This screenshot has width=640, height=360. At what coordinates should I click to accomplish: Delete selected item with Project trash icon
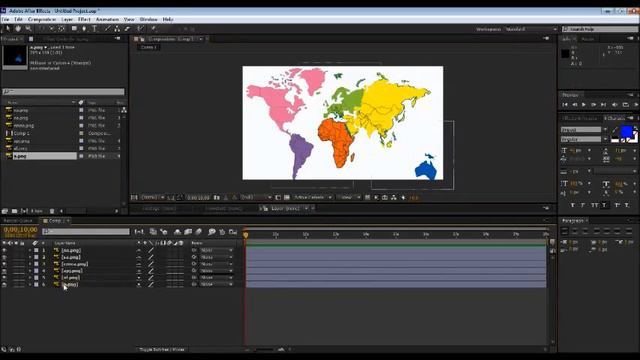pos(52,211)
